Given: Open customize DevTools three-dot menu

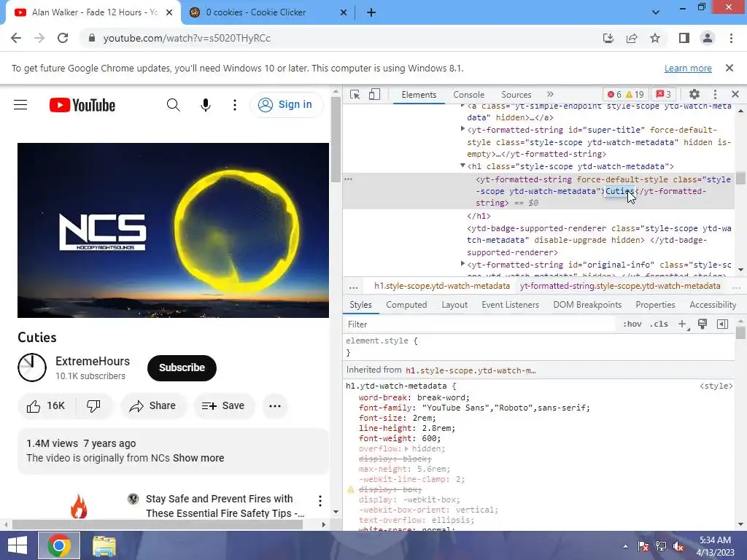Looking at the screenshot, I should point(715,94).
